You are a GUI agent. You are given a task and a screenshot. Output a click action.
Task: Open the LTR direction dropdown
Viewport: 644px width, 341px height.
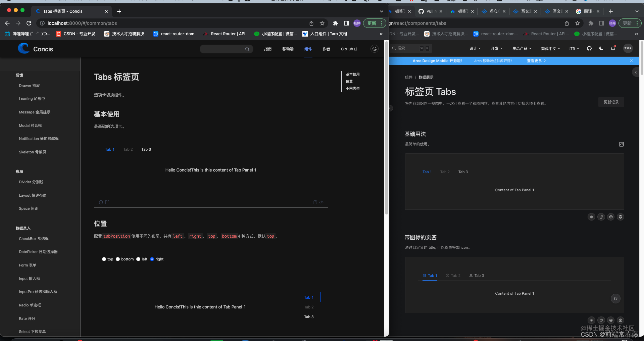573,48
